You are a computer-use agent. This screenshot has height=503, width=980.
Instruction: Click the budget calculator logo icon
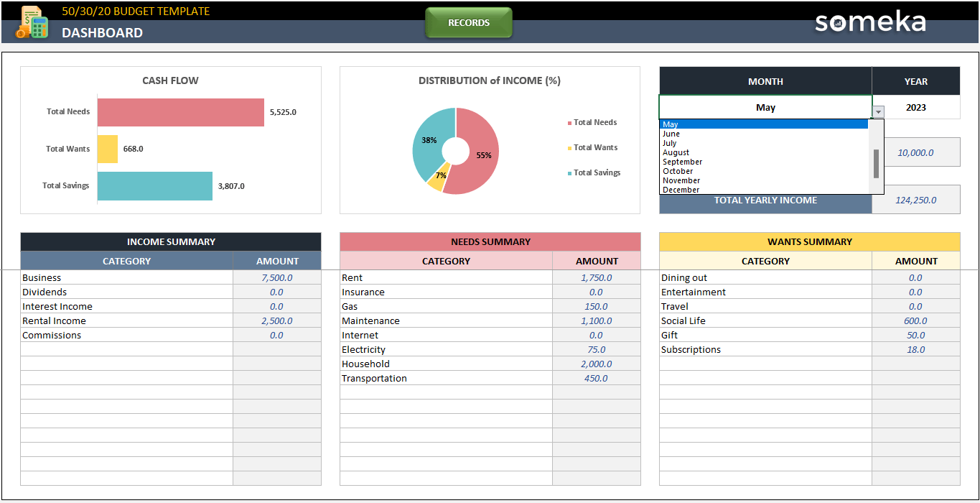coord(32,22)
